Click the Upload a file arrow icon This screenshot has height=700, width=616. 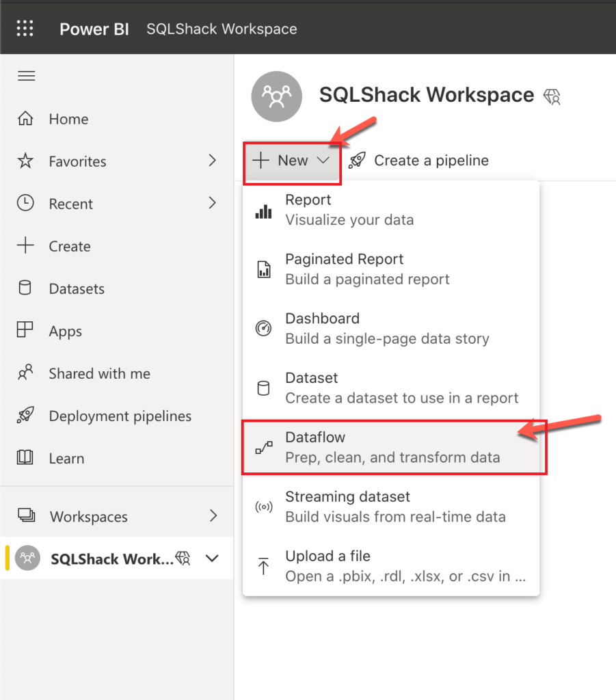click(263, 566)
